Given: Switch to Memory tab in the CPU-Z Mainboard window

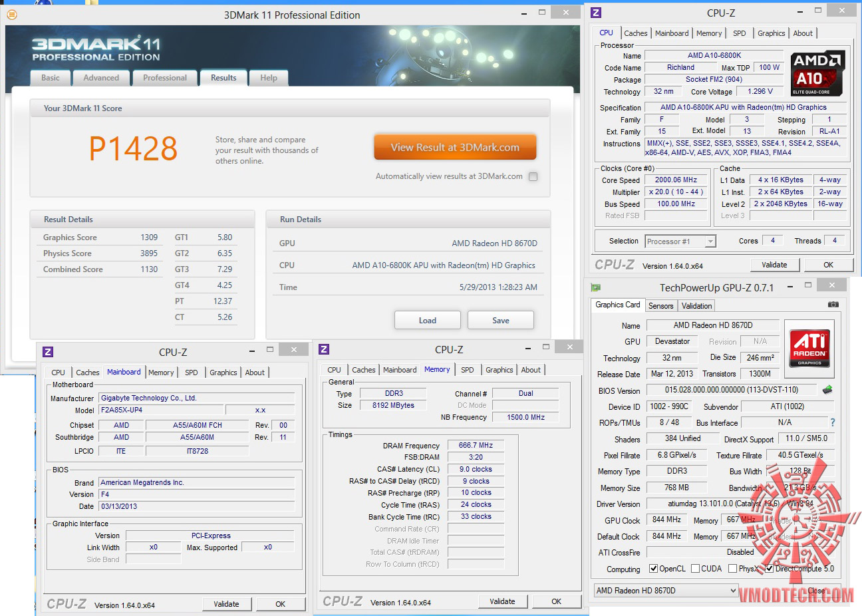Looking at the screenshot, I should pyautogui.click(x=161, y=373).
